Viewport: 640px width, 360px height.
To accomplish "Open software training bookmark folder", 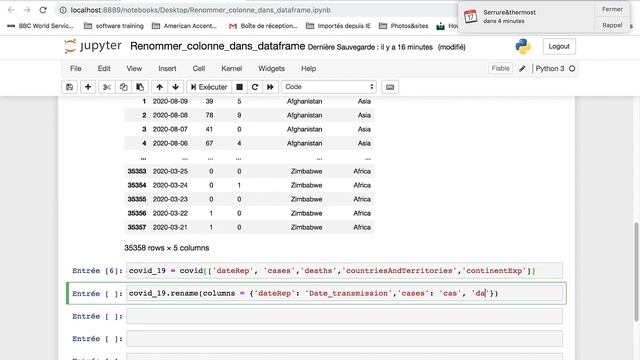I will coord(114,26).
